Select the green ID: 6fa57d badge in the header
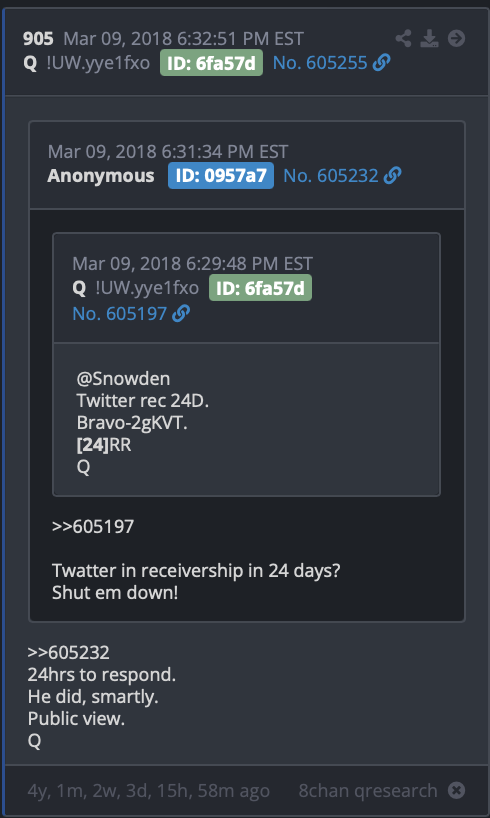 211,63
